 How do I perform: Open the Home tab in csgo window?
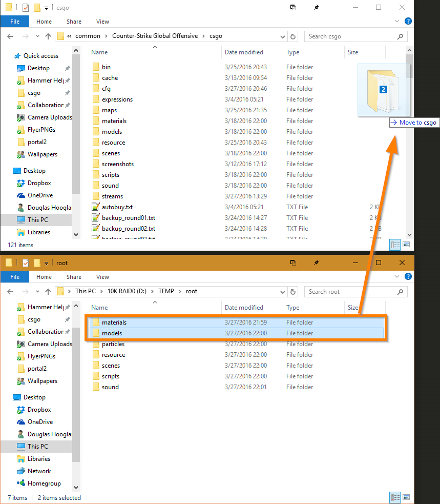tap(44, 22)
